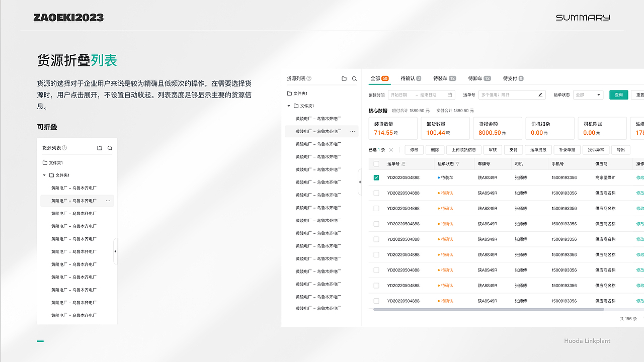644x362 pixels.
Task: Click the new folder icon in the 可折叠 panel header
Action: (100, 148)
